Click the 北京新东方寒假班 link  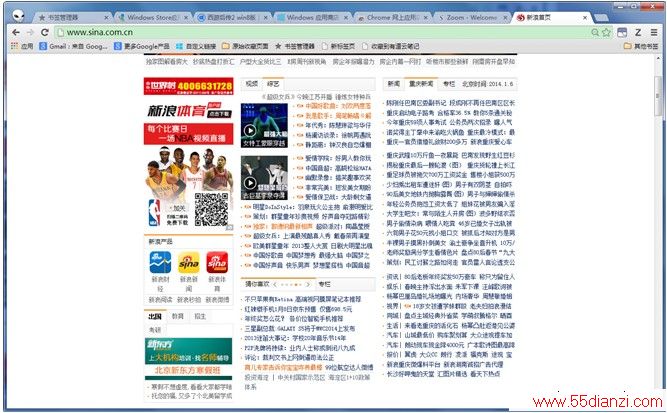click(188, 371)
